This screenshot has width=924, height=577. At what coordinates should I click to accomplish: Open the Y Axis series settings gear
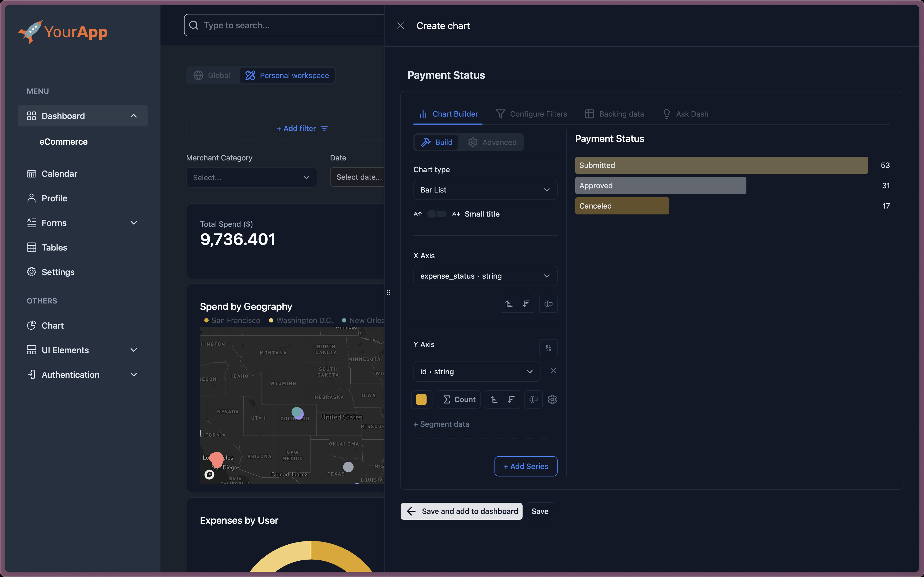(x=552, y=399)
